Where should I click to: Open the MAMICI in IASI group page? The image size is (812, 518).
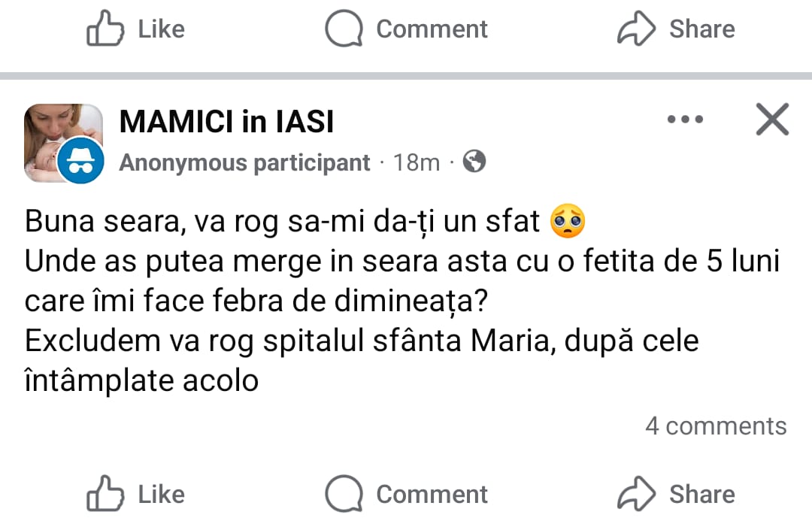click(226, 121)
